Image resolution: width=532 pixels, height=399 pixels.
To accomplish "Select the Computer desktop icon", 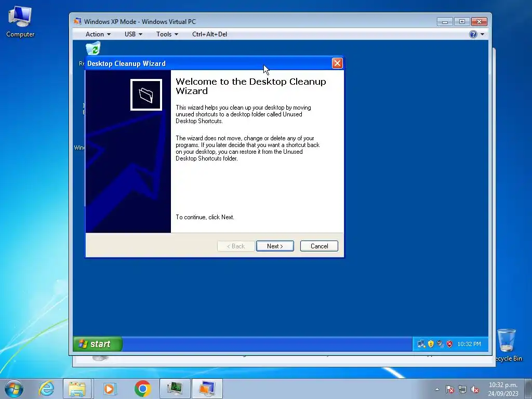I will coord(20,22).
